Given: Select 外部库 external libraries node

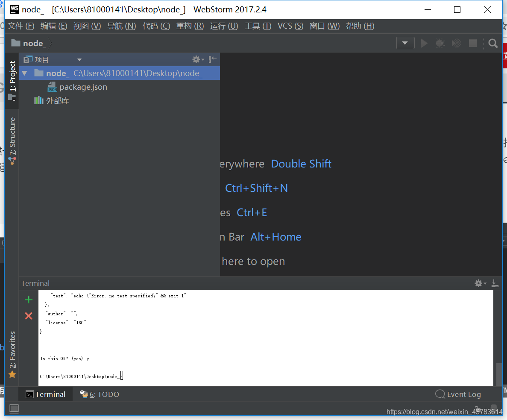Looking at the screenshot, I should [x=52, y=100].
